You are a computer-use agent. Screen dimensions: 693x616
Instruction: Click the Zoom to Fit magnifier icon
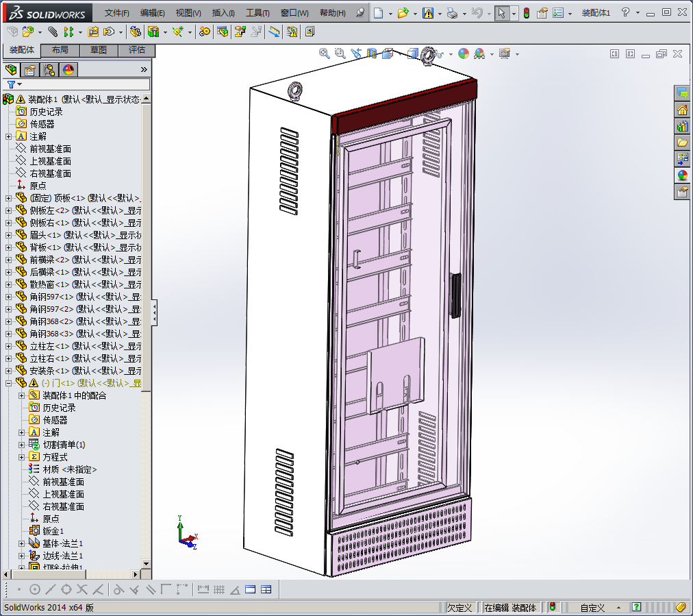[x=325, y=53]
